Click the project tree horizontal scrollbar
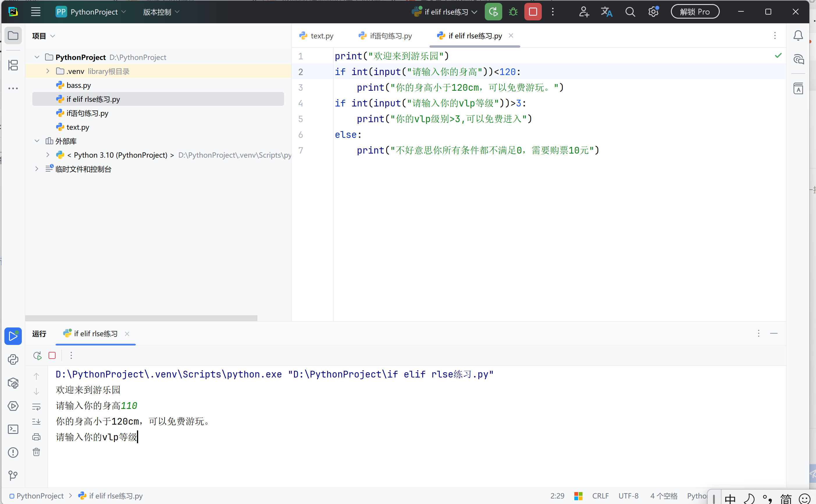816x504 pixels. click(x=141, y=318)
